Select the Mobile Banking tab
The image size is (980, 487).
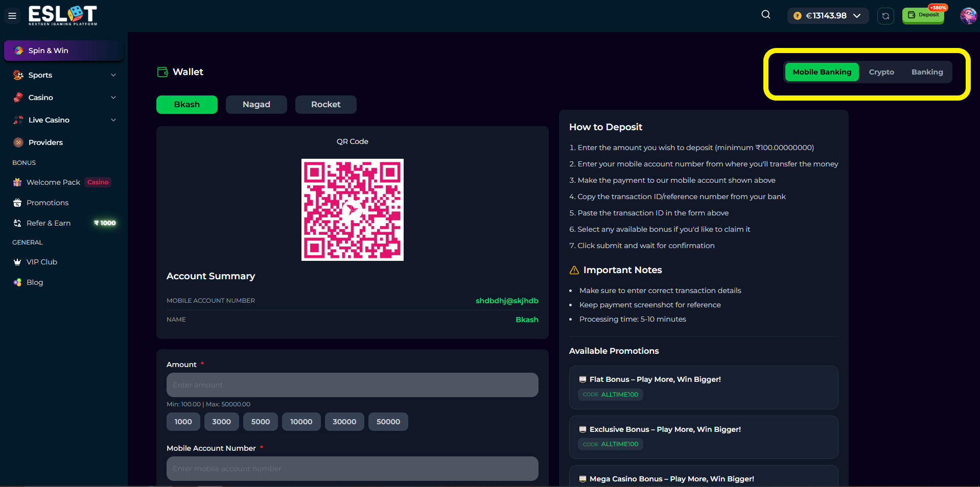(x=822, y=72)
